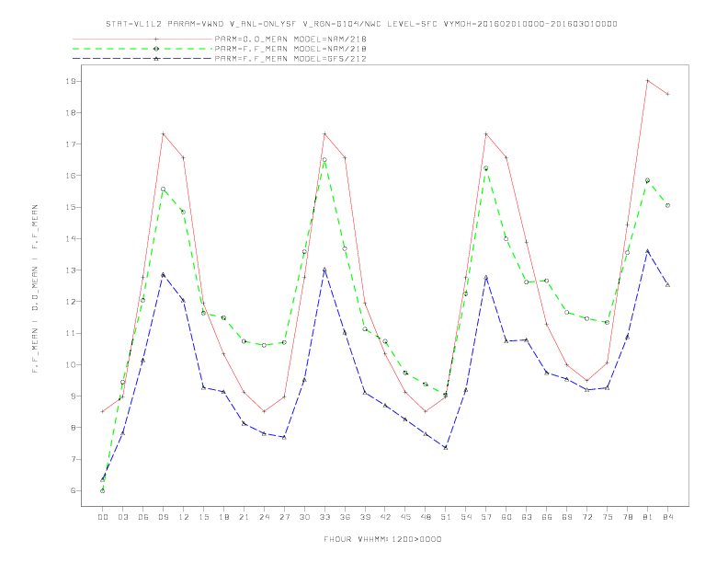The height and width of the screenshot is (563, 728).
Task: Select the legend entry PARM=F.F_MEAN MODEL=NAM/218
Action: pos(290,49)
